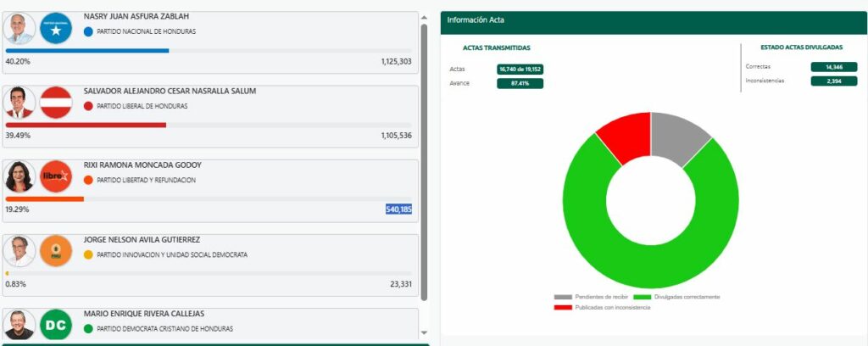
Task: Click the green DC party logo
Action: tap(56, 325)
